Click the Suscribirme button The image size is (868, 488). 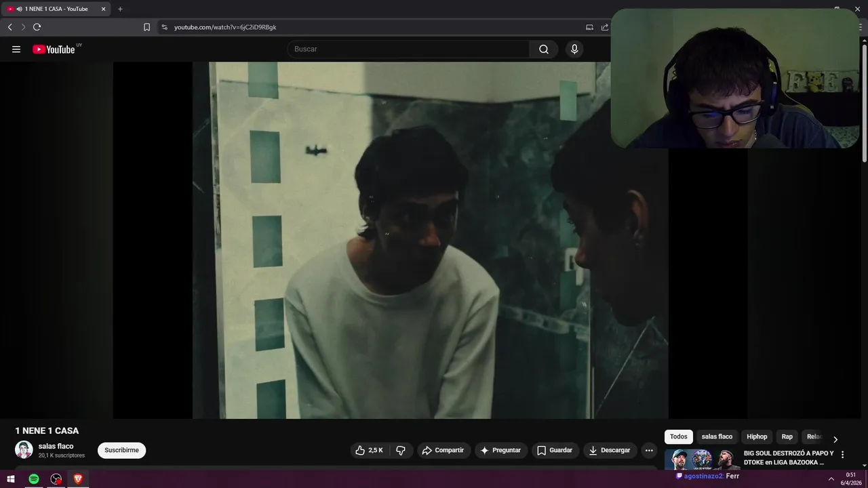pos(121,450)
